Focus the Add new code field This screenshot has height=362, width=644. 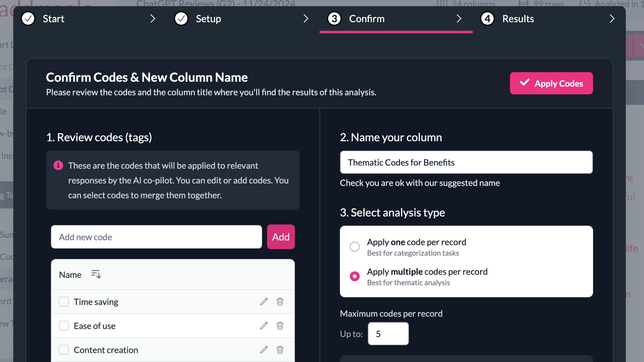click(156, 237)
